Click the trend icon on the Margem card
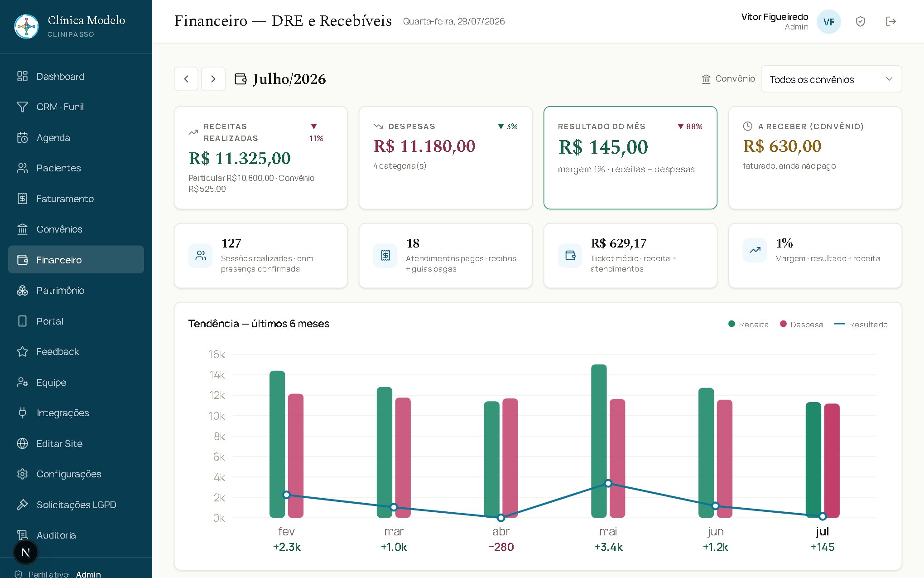This screenshot has height=578, width=924. tap(755, 250)
